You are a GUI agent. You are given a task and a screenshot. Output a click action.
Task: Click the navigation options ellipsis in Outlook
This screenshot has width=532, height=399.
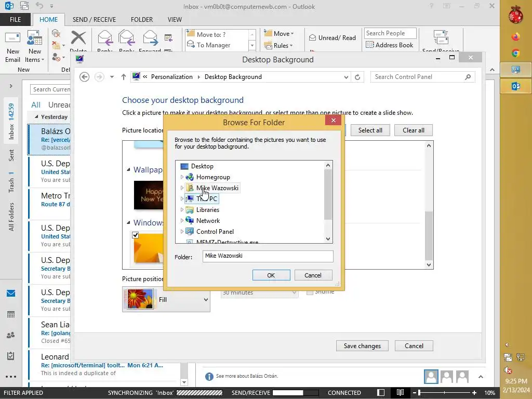[11, 377]
